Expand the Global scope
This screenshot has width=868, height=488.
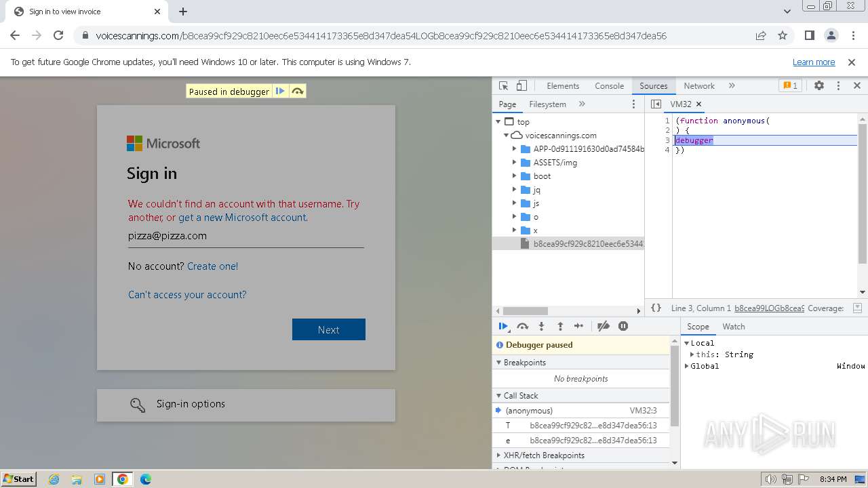click(x=687, y=366)
